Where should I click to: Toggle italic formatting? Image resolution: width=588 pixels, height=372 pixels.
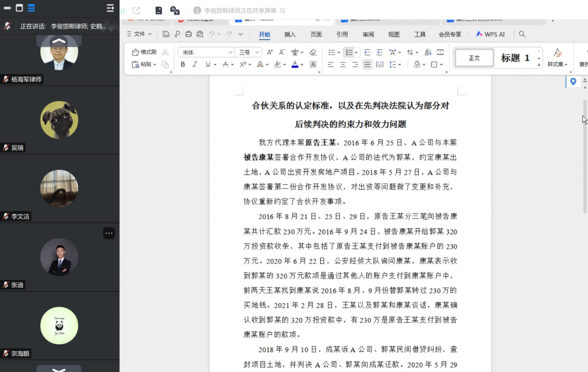(195, 64)
